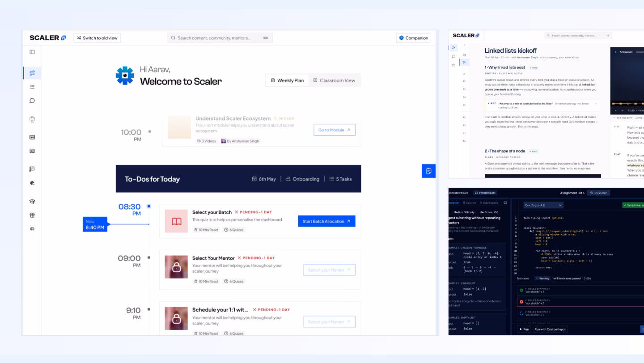644x363 pixels.
Task: Select the passed test case with the green check
Action: (x=580, y=290)
